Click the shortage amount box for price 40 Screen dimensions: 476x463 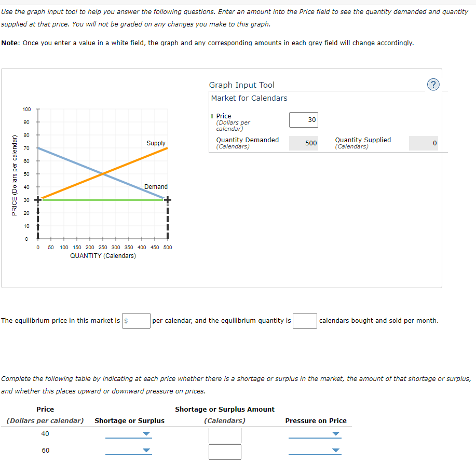coord(225,435)
